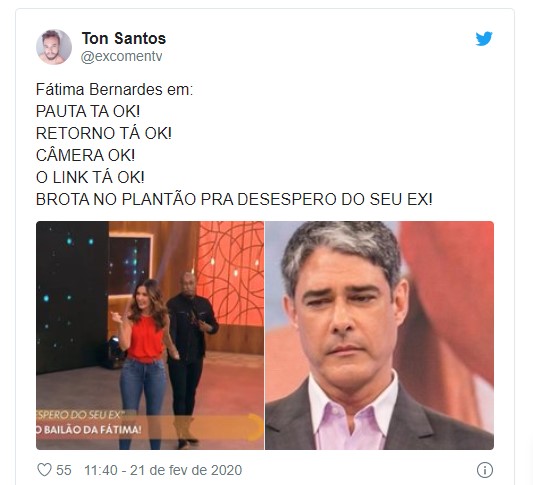Screen dimensions: 533x485
Task: Click the 'Fátima Bernardes em:' text line
Action: 115,90
